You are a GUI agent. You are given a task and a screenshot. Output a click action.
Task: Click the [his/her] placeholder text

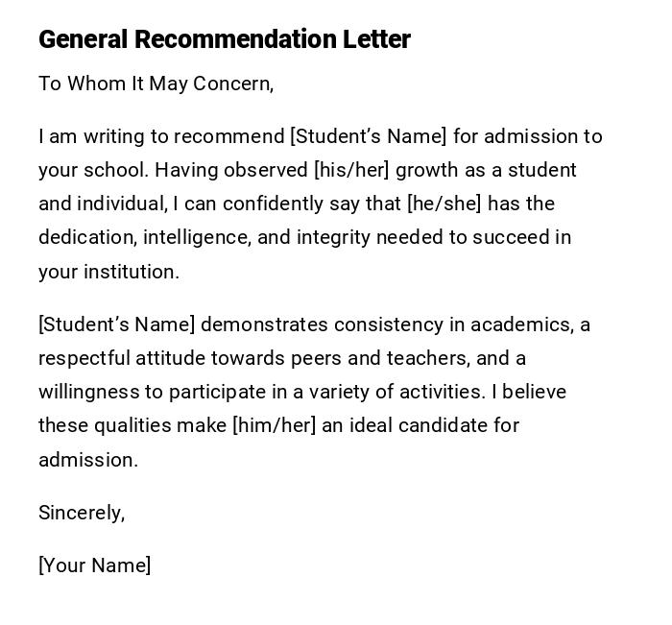(x=351, y=170)
